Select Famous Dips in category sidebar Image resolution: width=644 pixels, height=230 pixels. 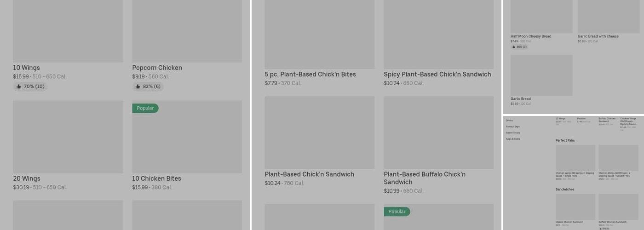512,126
